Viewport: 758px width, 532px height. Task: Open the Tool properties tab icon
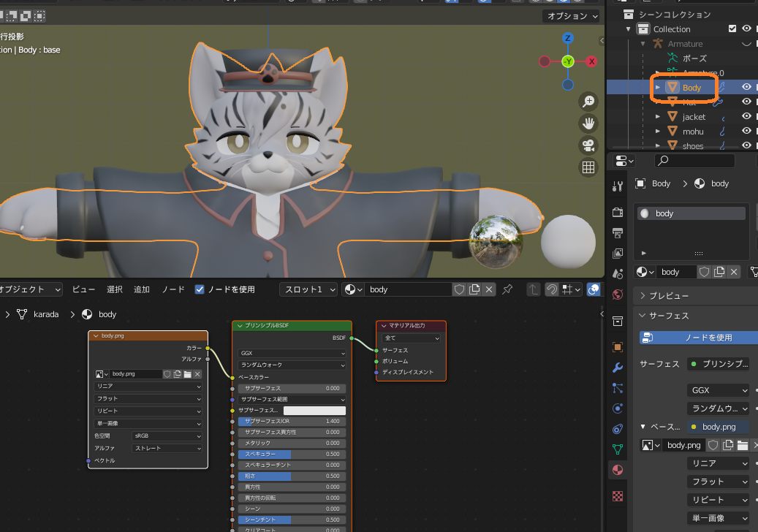tap(618, 186)
